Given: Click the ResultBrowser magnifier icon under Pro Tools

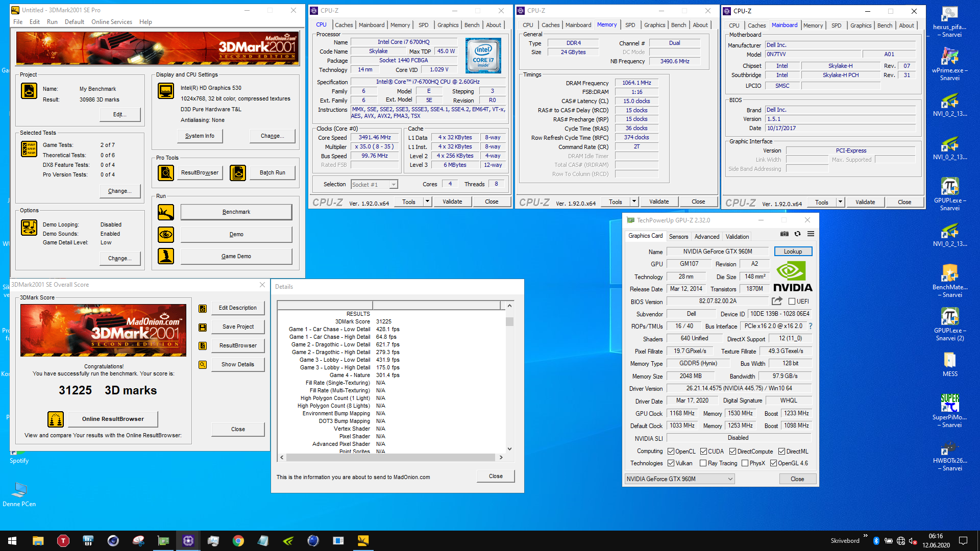Looking at the screenshot, I should tap(166, 173).
